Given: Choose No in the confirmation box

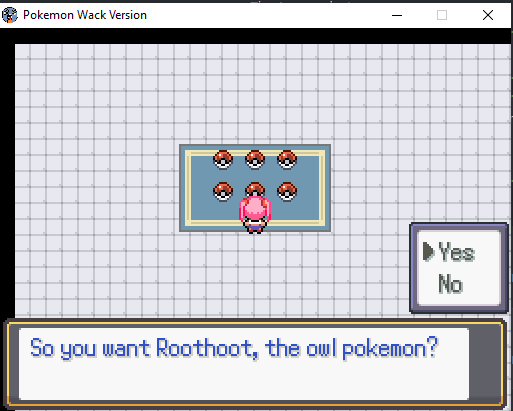Looking at the screenshot, I should click(450, 284).
